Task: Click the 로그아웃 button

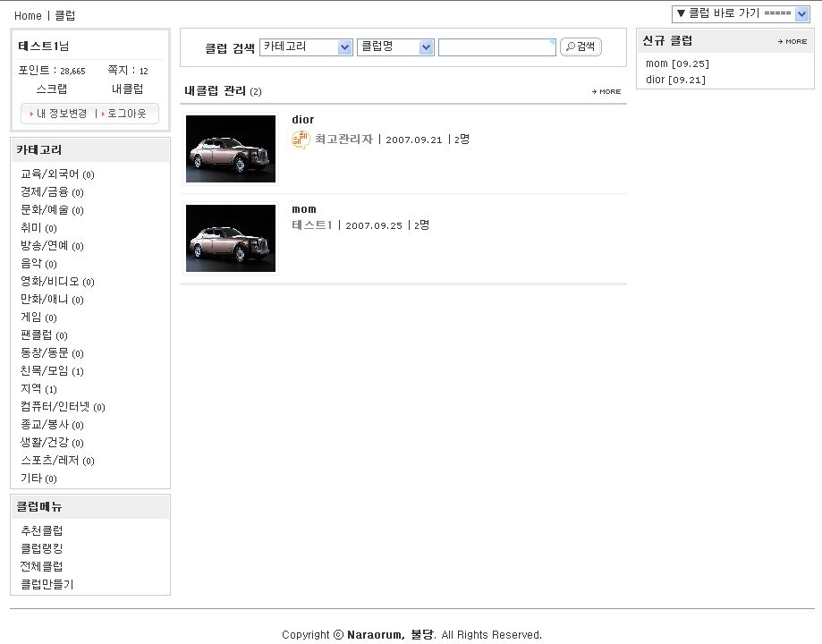Action: (125, 114)
